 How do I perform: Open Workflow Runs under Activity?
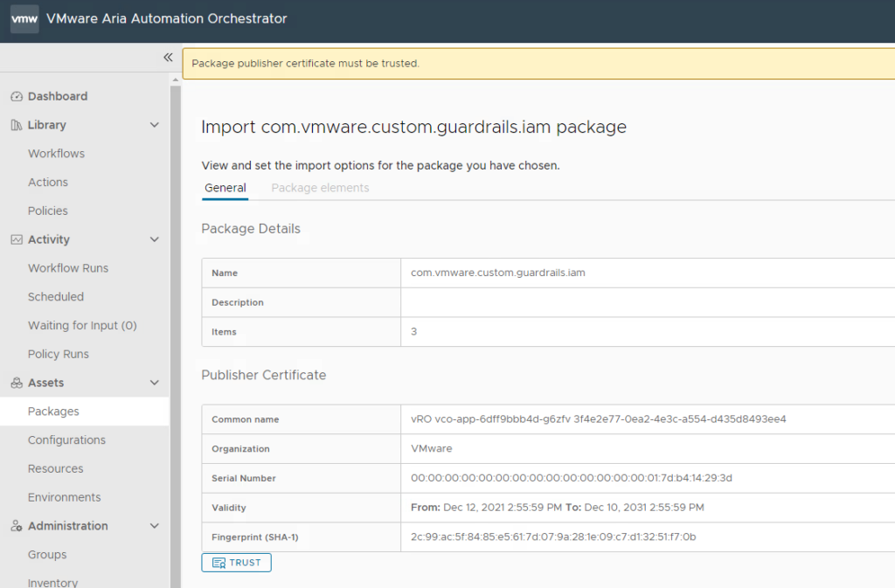(68, 268)
